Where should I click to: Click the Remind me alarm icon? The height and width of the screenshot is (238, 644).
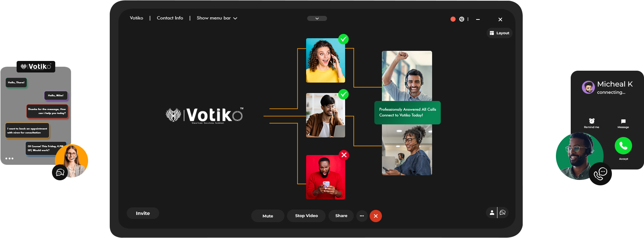click(592, 121)
